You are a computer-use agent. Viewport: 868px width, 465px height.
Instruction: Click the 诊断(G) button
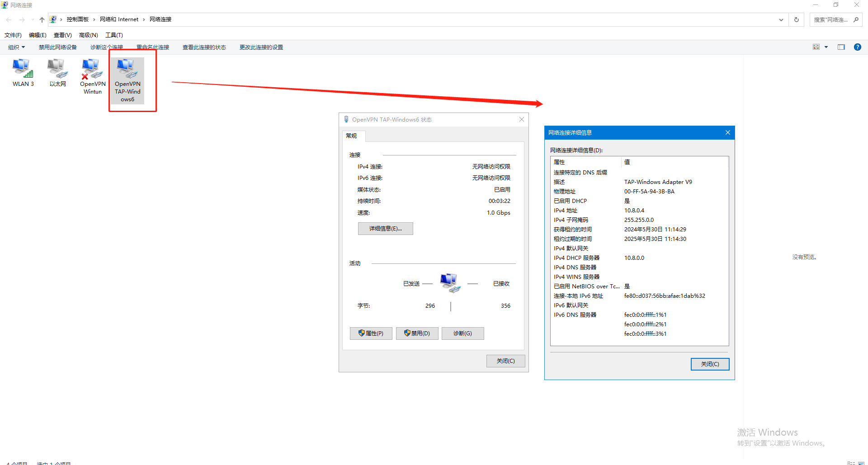[x=462, y=333]
